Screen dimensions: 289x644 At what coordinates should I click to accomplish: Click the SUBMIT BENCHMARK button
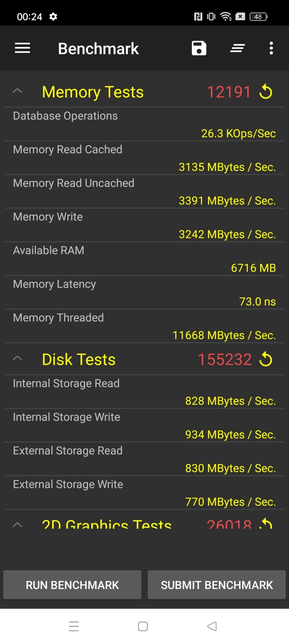[x=217, y=585]
